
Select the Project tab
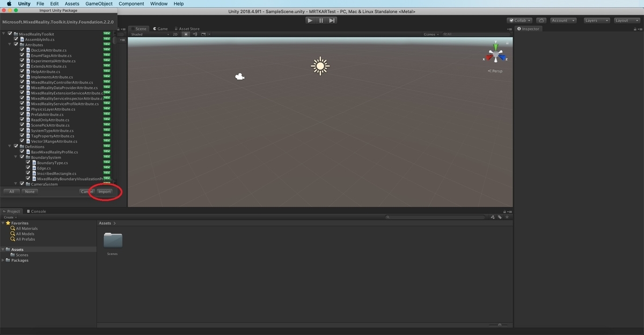[x=12, y=211]
